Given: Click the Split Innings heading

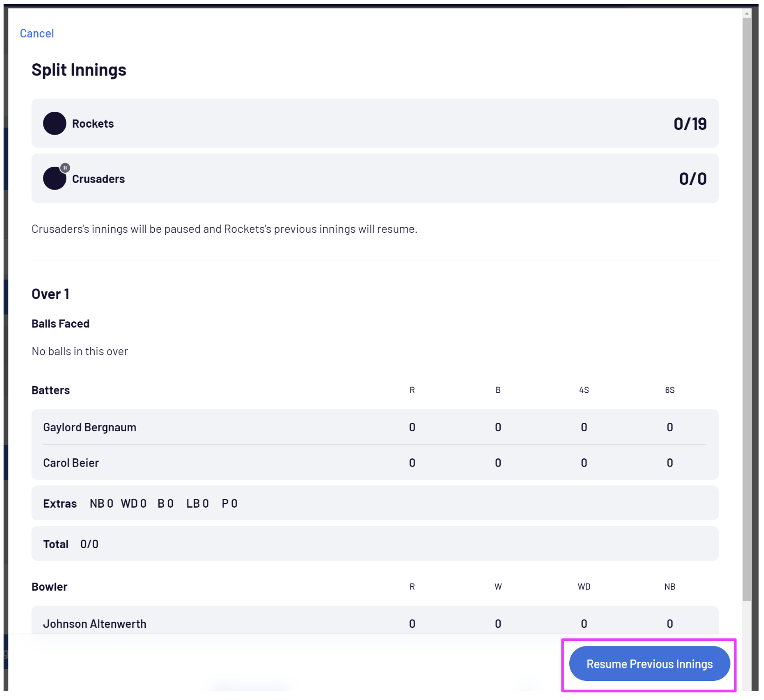Looking at the screenshot, I should pyautogui.click(x=79, y=70).
